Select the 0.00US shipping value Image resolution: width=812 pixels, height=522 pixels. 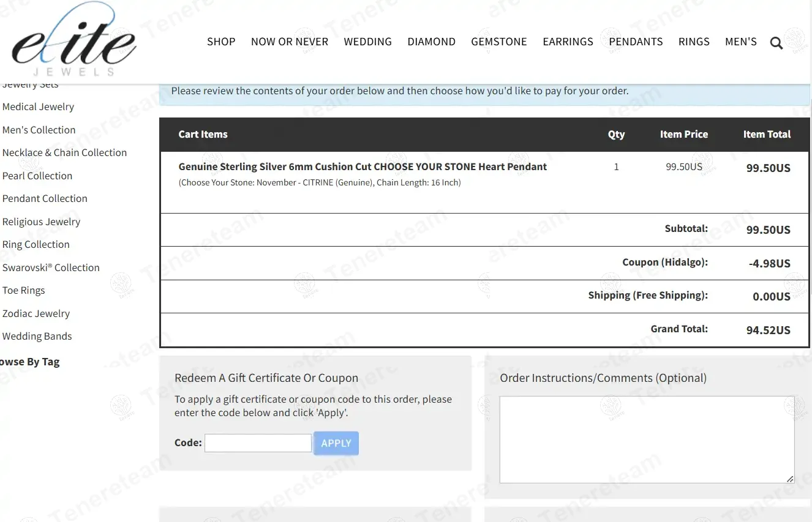(x=772, y=296)
